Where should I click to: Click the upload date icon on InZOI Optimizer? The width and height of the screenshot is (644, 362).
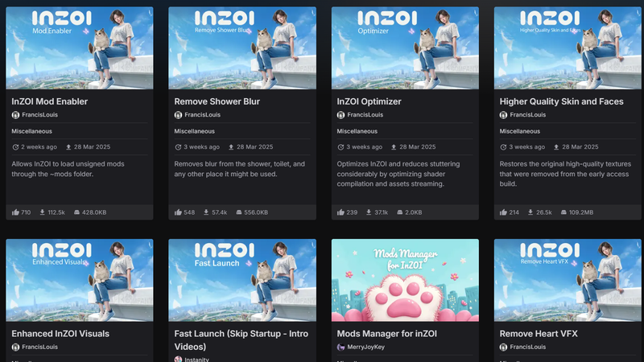[x=394, y=147]
